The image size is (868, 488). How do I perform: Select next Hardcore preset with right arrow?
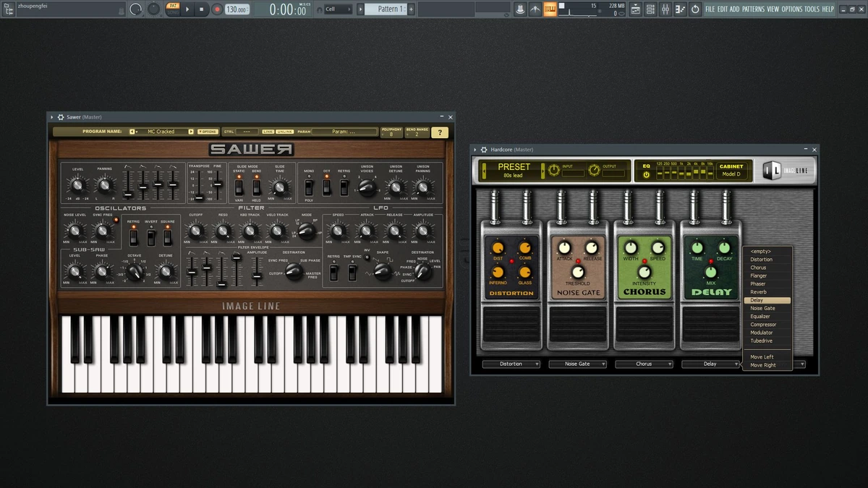tap(545, 170)
